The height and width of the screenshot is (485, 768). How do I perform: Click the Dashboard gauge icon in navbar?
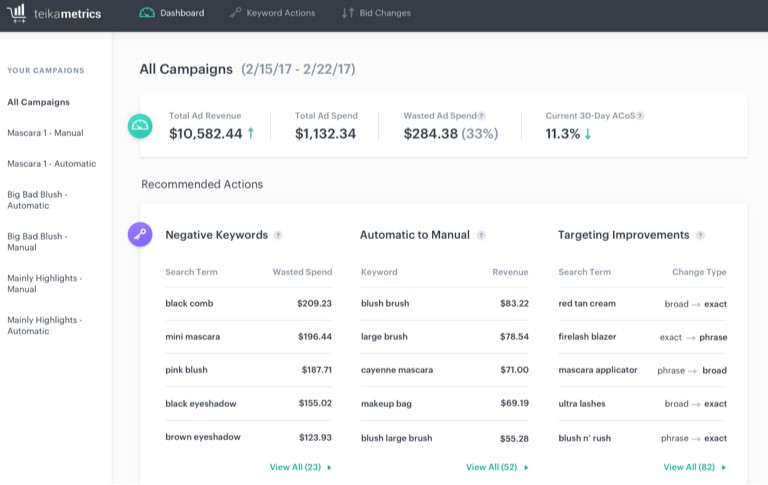click(x=147, y=13)
